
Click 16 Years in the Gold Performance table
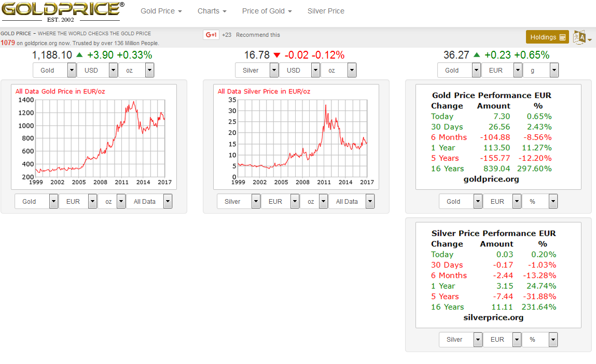447,169
